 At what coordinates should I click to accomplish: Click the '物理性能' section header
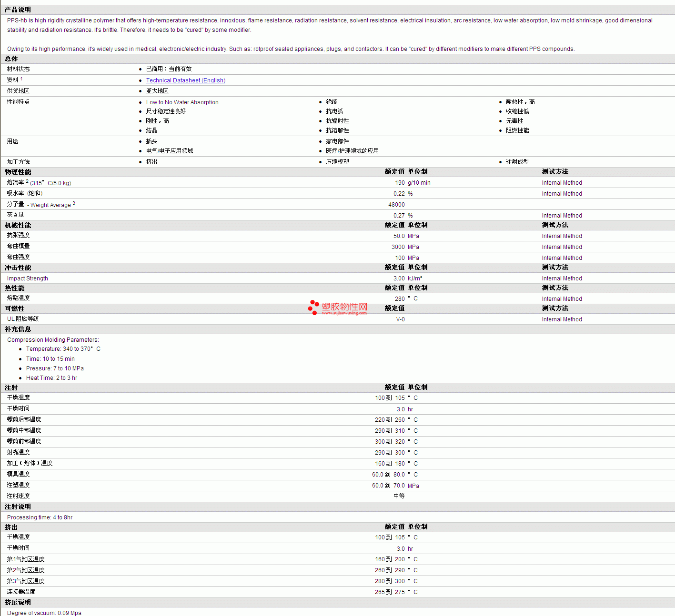18,172
